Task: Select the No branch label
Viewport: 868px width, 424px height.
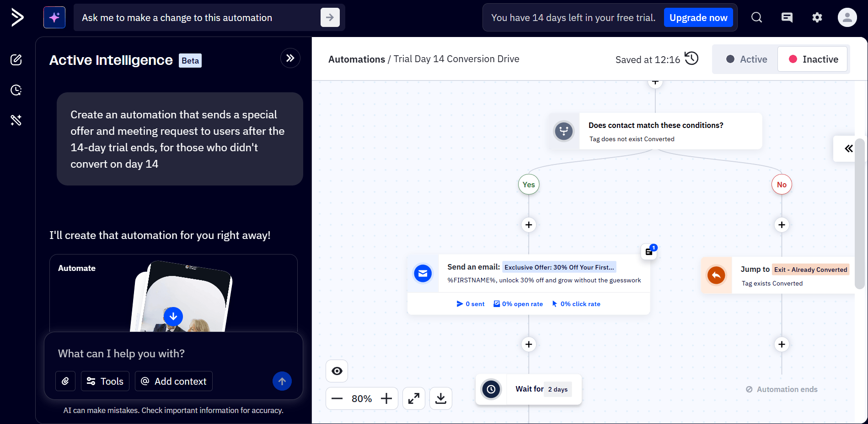Action: (x=782, y=185)
